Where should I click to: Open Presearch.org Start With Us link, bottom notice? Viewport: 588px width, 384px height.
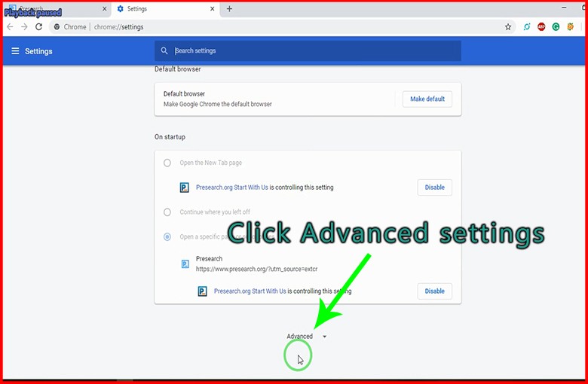250,291
